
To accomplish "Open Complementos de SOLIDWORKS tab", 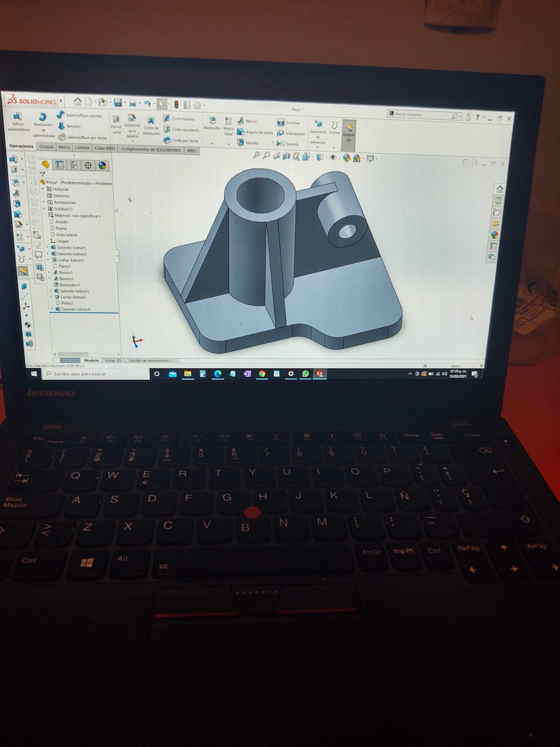I will (x=151, y=149).
